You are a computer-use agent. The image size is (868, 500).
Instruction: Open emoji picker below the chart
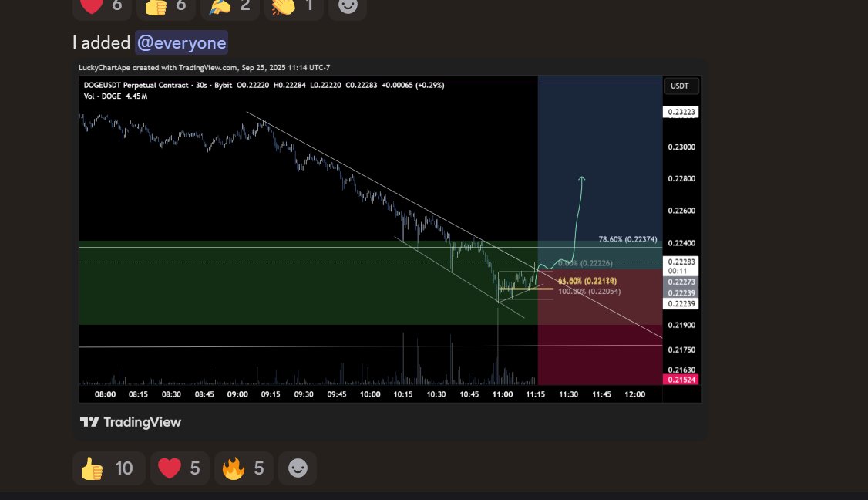coord(298,468)
